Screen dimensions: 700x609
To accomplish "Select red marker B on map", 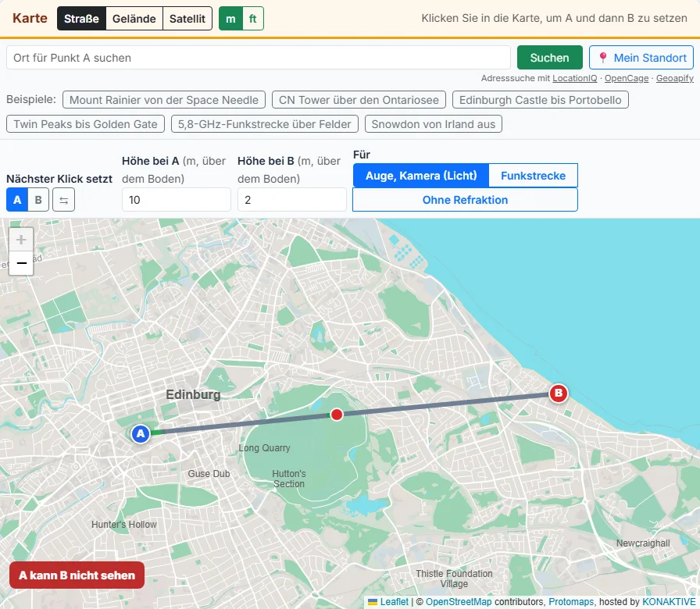I will (x=558, y=394).
